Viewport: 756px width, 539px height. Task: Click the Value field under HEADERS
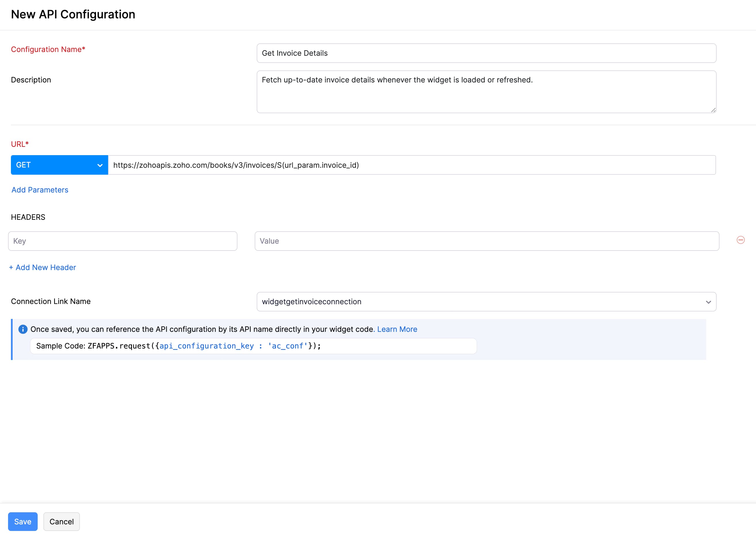pyautogui.click(x=486, y=241)
